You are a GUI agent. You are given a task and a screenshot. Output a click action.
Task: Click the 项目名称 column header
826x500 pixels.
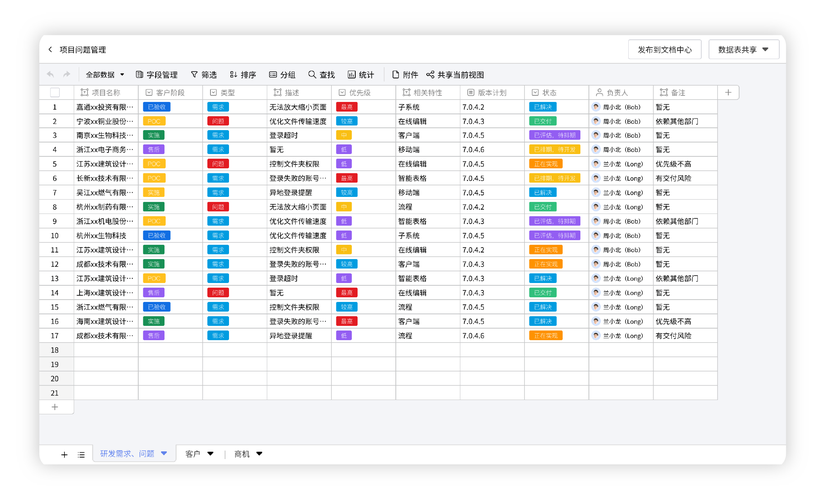(x=106, y=92)
